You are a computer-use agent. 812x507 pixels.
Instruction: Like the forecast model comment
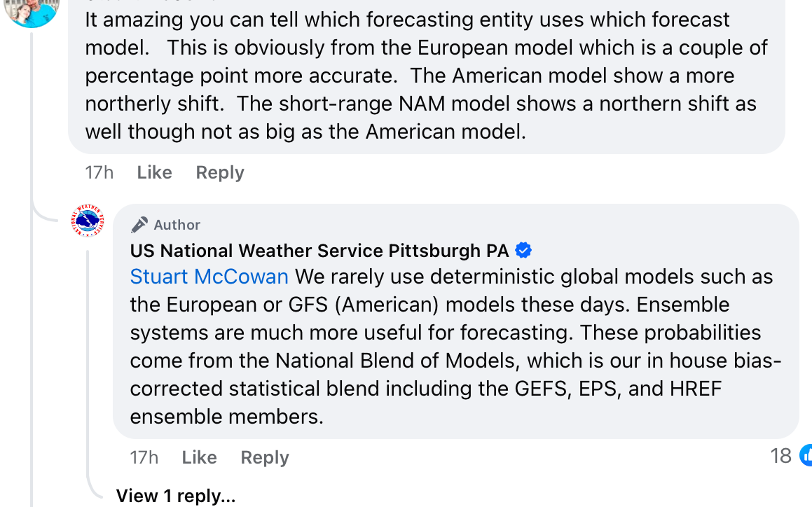pyautogui.click(x=154, y=172)
